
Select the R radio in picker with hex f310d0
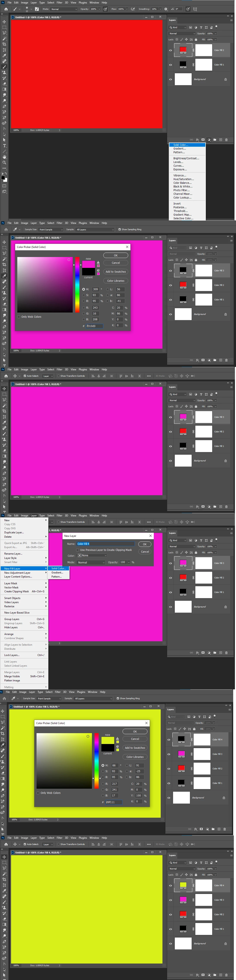coord(84,307)
